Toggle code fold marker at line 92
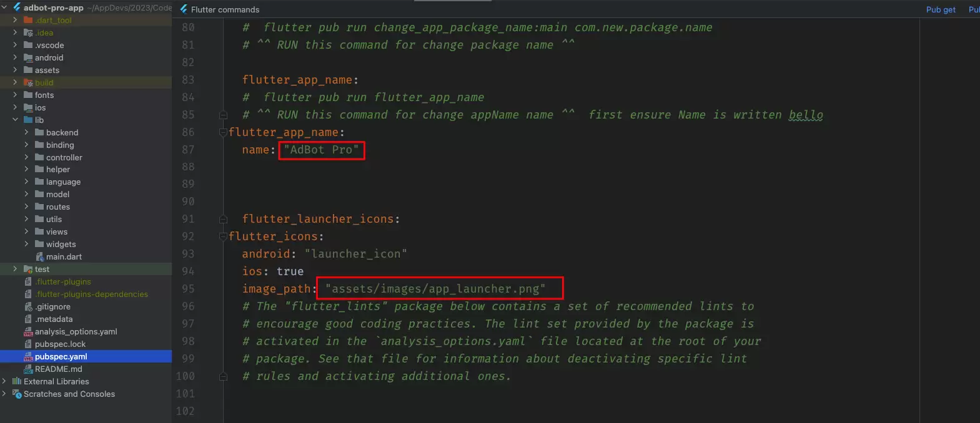The image size is (980, 423). click(223, 236)
